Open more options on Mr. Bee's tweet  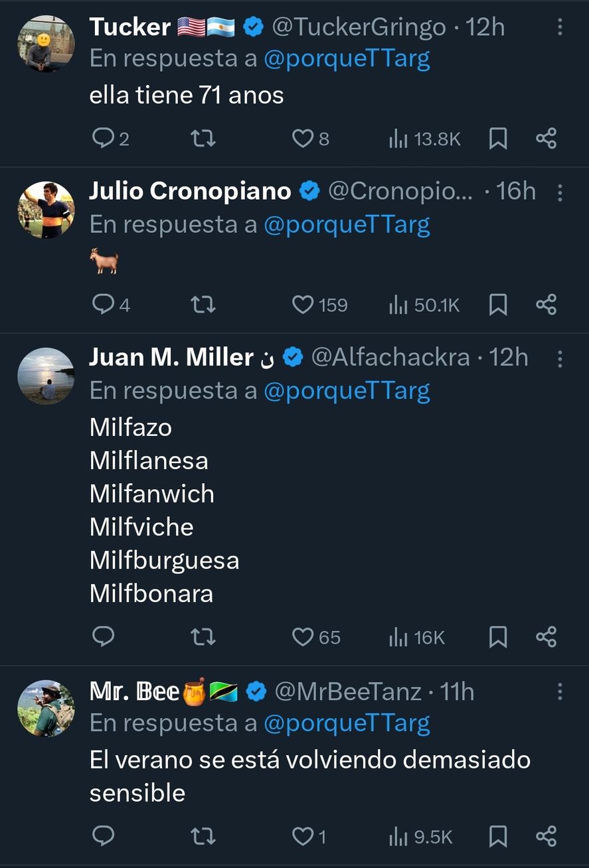(560, 692)
